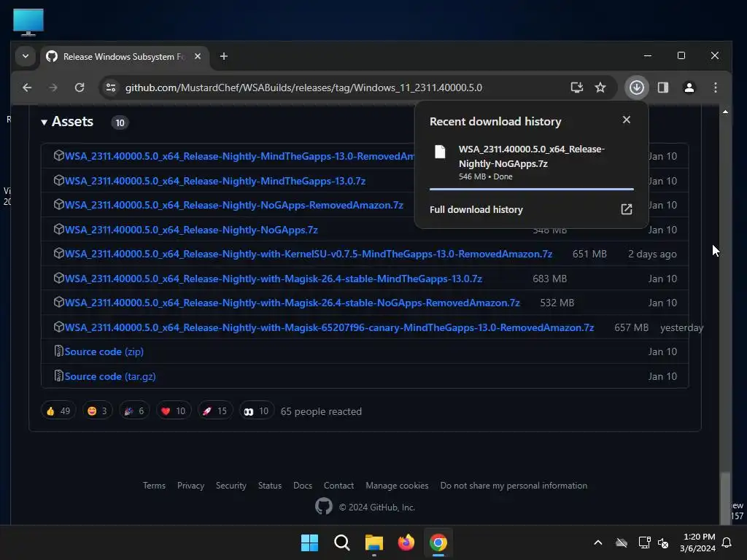747x560 pixels.
Task: Download NoGApps-RemovedAmazon.7z asset
Action: (234, 205)
